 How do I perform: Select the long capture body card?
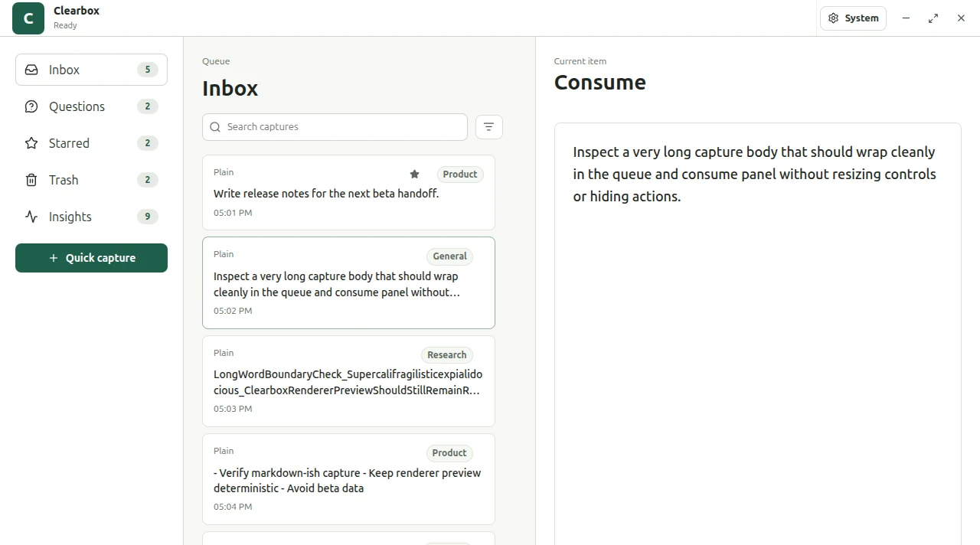pyautogui.click(x=348, y=283)
